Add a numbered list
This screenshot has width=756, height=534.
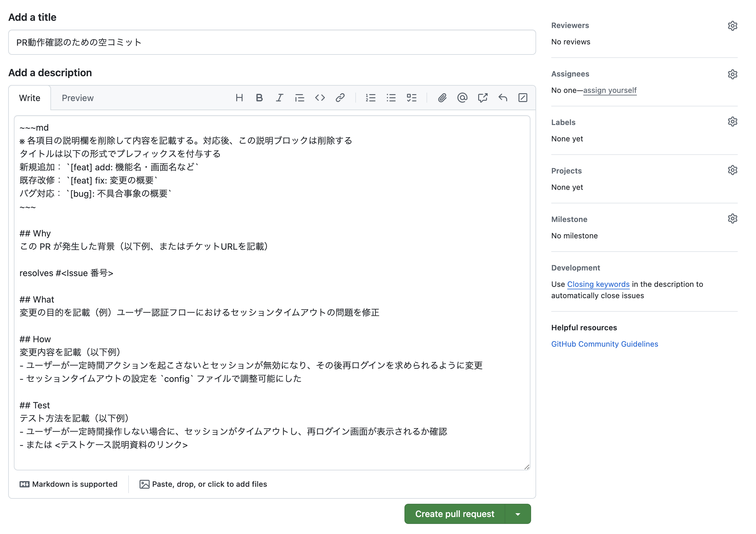tap(371, 97)
